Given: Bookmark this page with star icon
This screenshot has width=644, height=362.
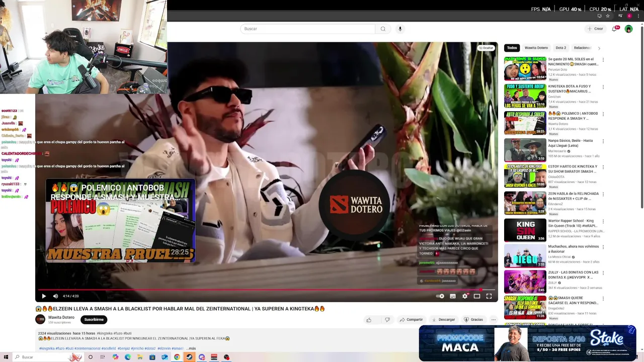Looking at the screenshot, I should [x=607, y=16].
